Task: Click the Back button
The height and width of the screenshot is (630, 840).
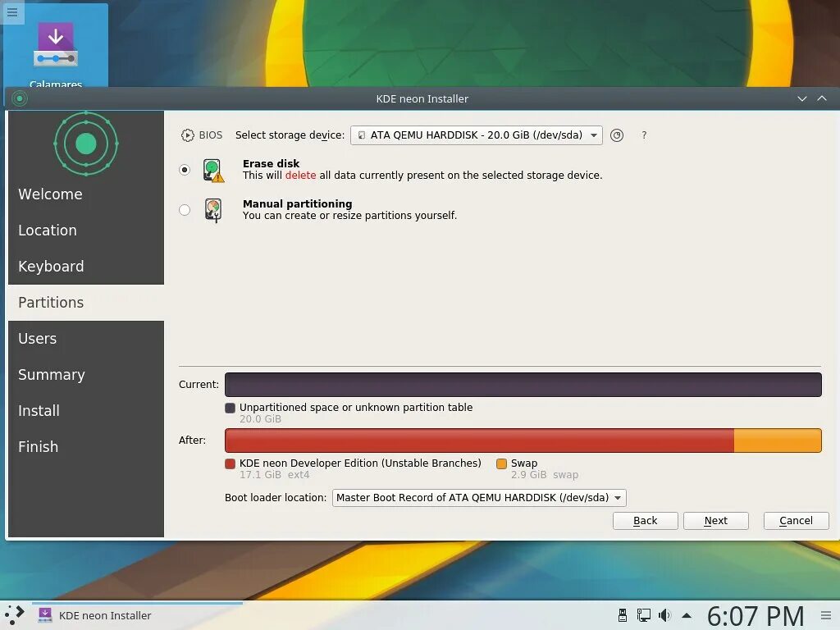Action: [645, 521]
